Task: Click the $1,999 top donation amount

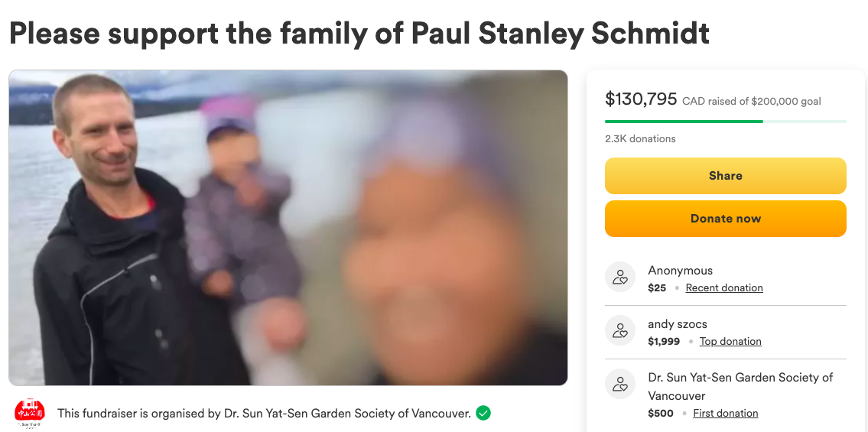Action: 664,342
